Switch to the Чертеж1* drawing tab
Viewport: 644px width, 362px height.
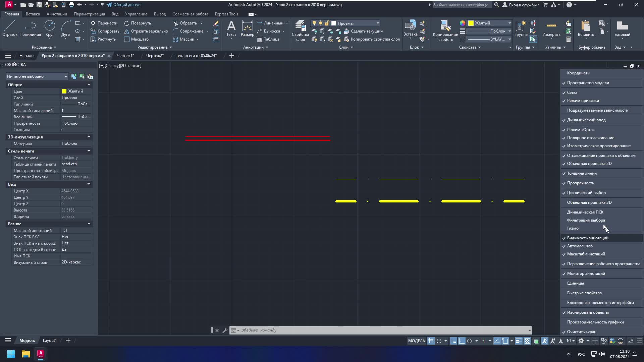click(x=125, y=56)
